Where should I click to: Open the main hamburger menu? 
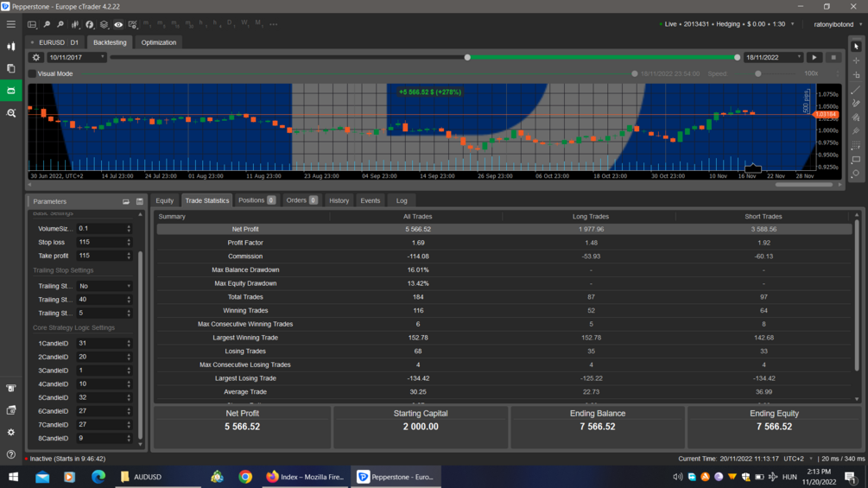pos(11,24)
